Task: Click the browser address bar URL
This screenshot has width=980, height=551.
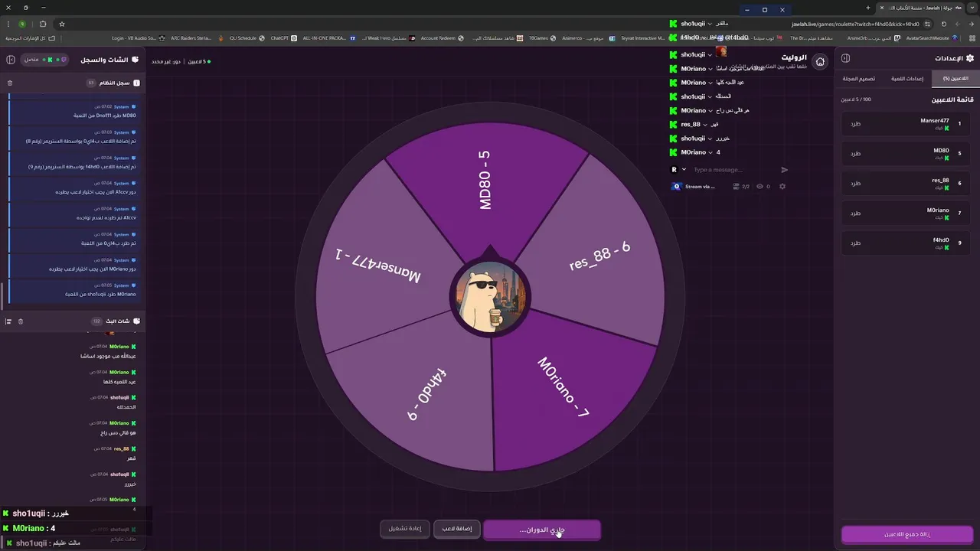Action: tap(855, 24)
